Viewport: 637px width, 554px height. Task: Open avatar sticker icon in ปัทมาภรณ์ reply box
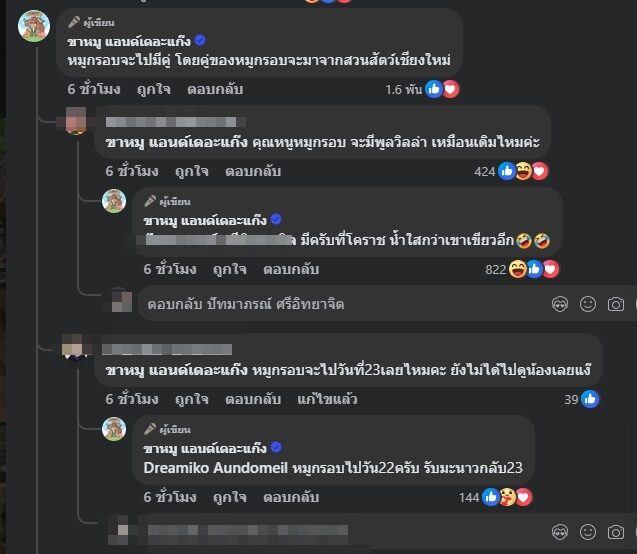tap(560, 304)
